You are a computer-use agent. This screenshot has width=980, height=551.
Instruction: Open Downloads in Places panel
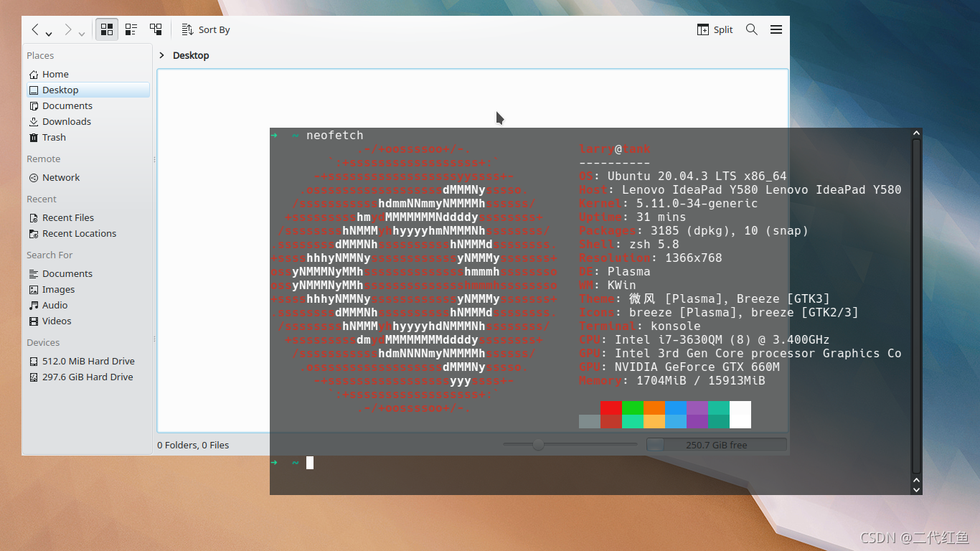point(88,121)
